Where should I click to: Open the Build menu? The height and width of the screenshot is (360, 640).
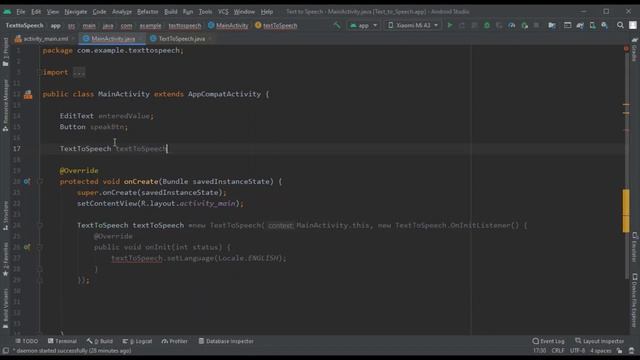(x=171, y=12)
